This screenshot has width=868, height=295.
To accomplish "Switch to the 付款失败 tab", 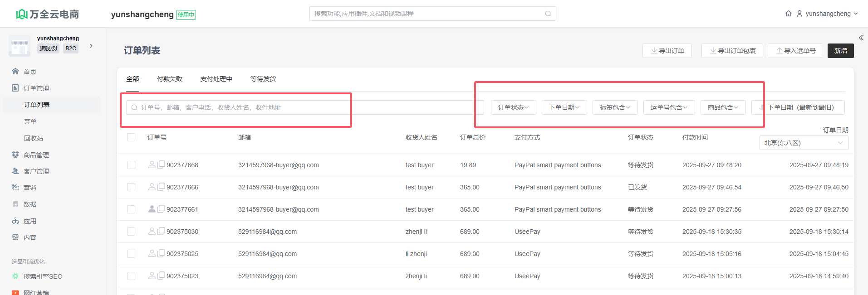I will [x=169, y=79].
